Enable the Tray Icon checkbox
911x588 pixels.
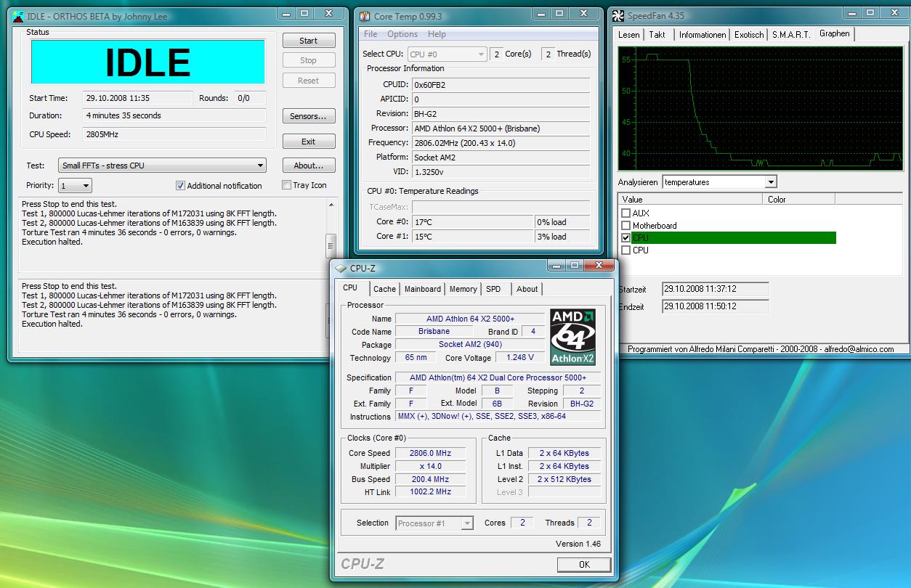tap(286, 185)
